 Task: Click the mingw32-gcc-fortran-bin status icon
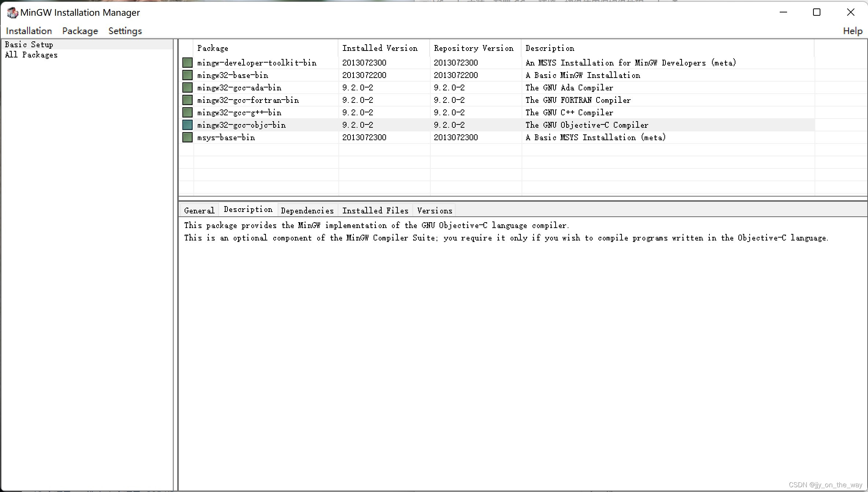[x=188, y=100]
